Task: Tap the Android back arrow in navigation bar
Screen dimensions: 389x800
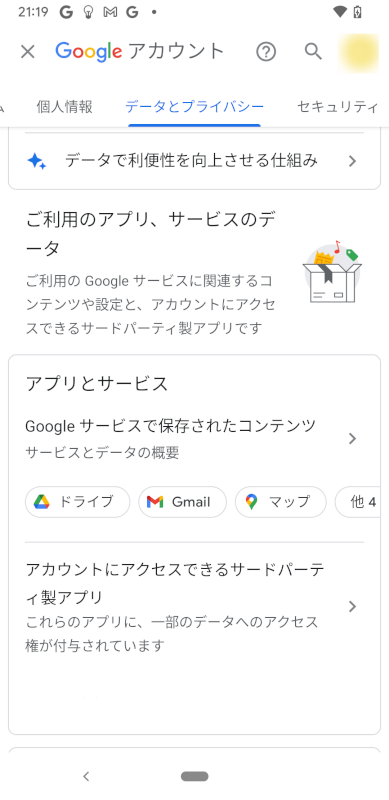Action: tap(86, 777)
